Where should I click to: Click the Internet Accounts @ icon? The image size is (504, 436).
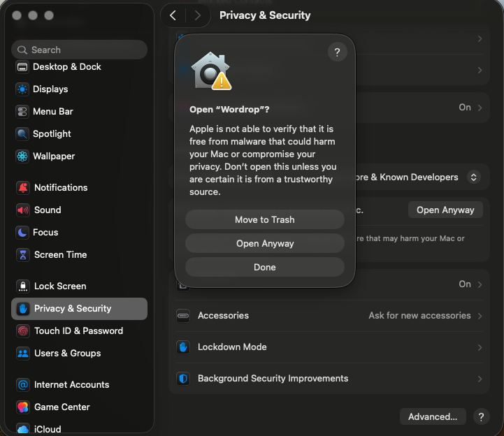click(x=23, y=384)
